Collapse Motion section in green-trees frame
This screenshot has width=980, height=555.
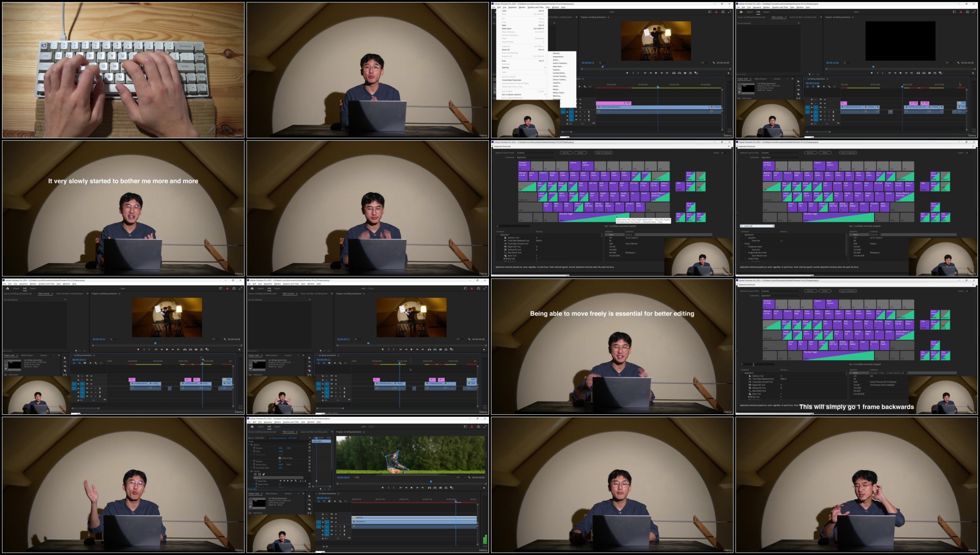249,445
